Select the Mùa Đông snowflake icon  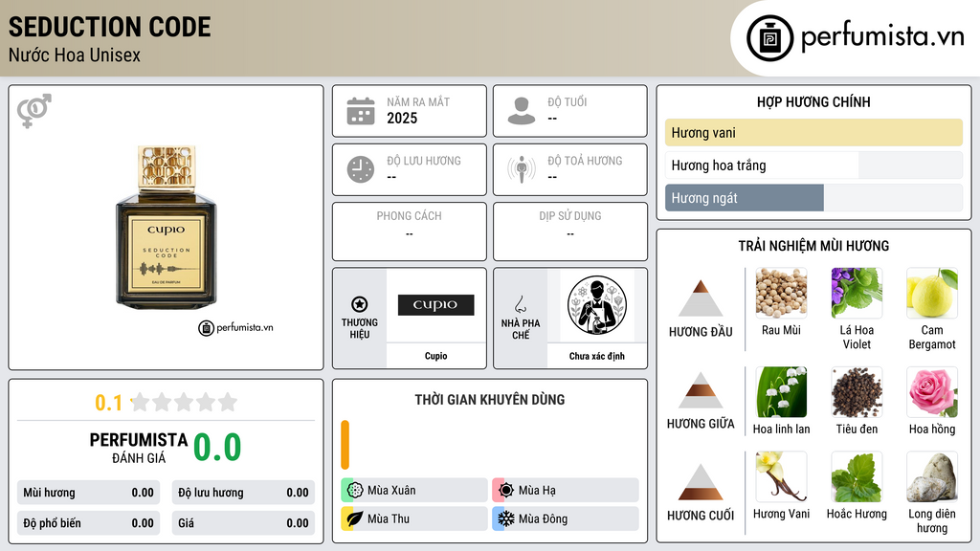pos(506,518)
